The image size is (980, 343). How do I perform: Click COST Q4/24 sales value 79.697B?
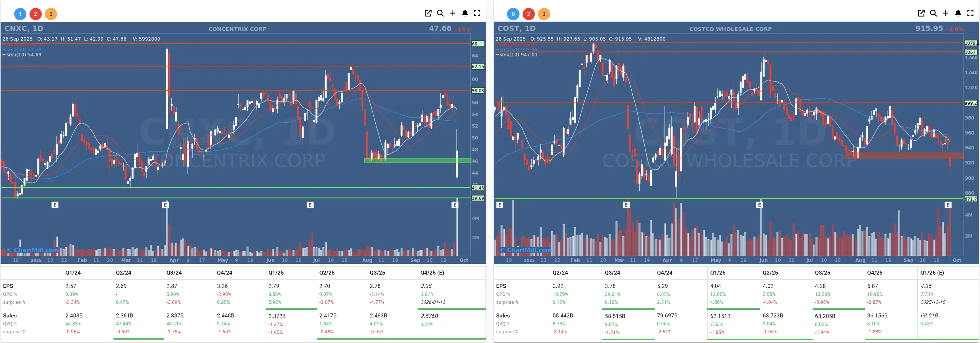point(667,315)
